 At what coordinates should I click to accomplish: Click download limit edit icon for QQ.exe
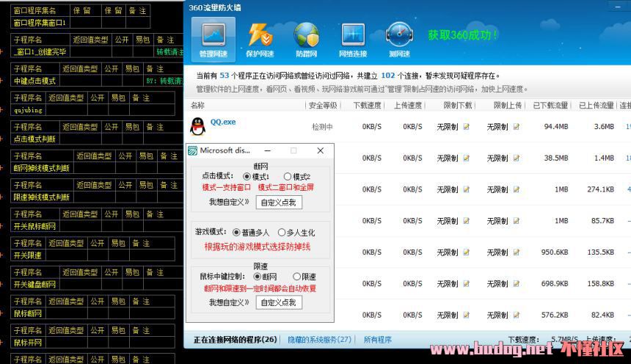click(466, 127)
